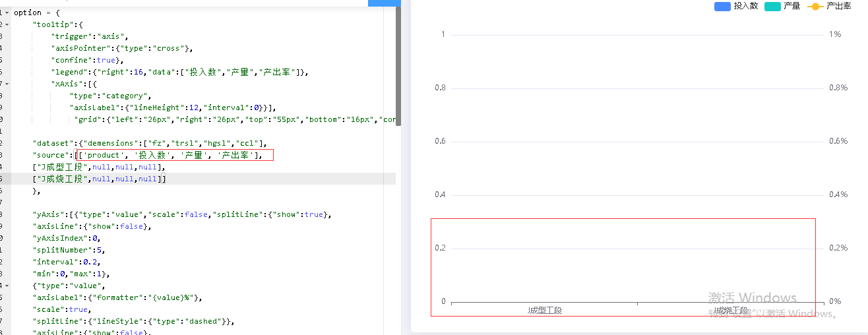Collapse the "tooltip" block fold arrow

[7, 25]
